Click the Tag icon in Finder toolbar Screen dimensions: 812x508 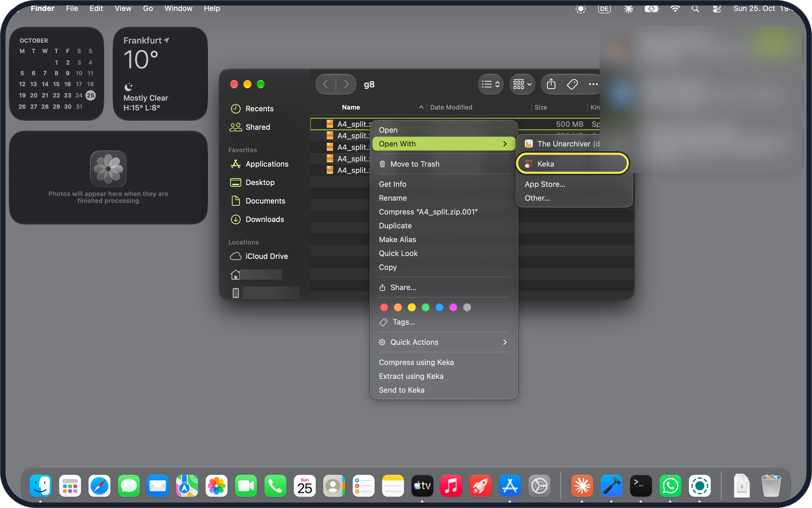tap(572, 84)
